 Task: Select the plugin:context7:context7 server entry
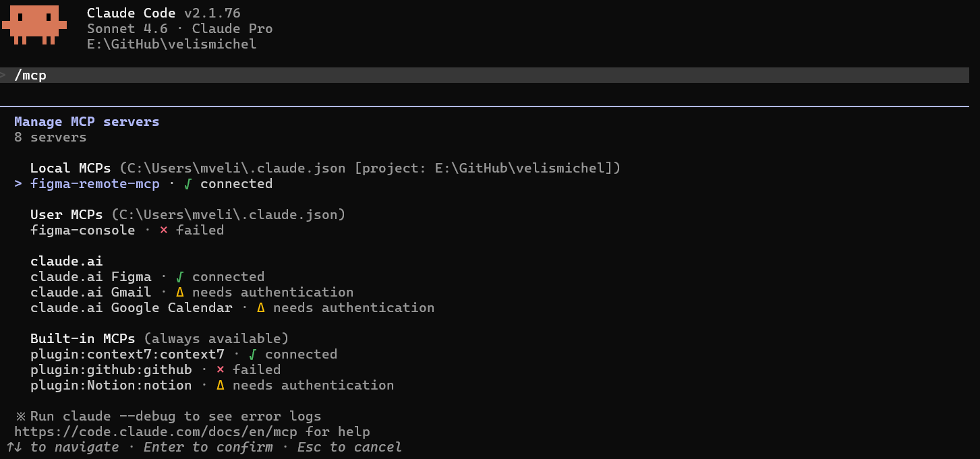coord(183,355)
